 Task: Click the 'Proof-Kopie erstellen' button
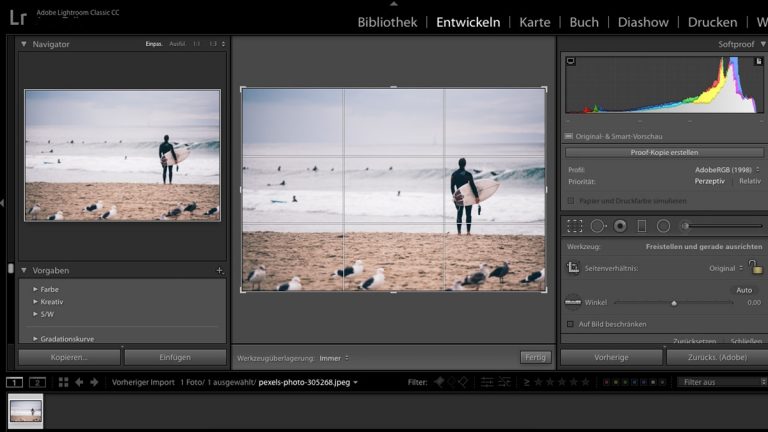[x=664, y=152]
